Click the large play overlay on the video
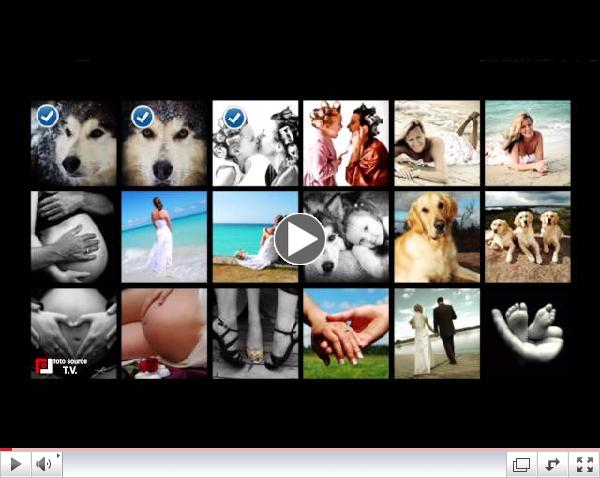Image resolution: width=600 pixels, height=478 pixels. pyautogui.click(x=300, y=239)
